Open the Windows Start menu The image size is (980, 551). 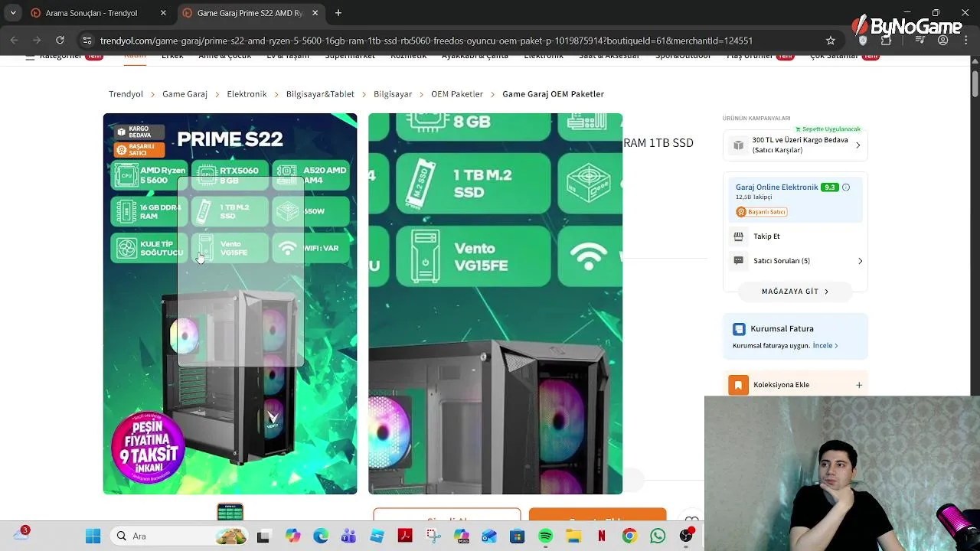[x=93, y=536]
